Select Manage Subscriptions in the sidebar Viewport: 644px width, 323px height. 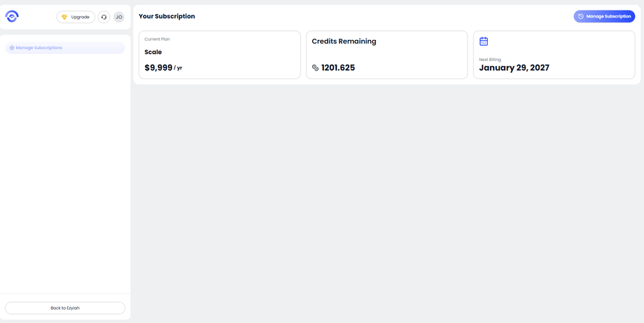point(39,48)
